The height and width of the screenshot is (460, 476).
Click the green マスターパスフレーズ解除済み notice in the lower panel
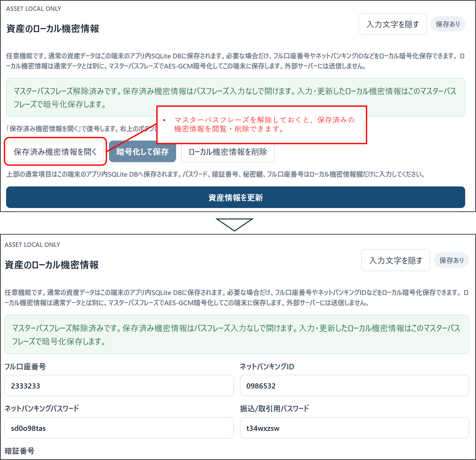tap(237, 334)
